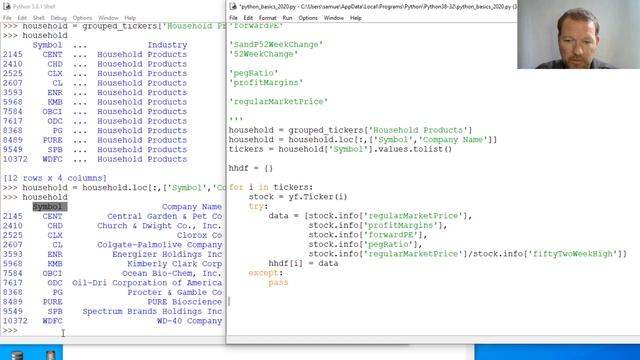The height and width of the screenshot is (360, 640).
Task: Click 'Church & Dwight Co., Inc.' row
Action: click(x=160, y=226)
